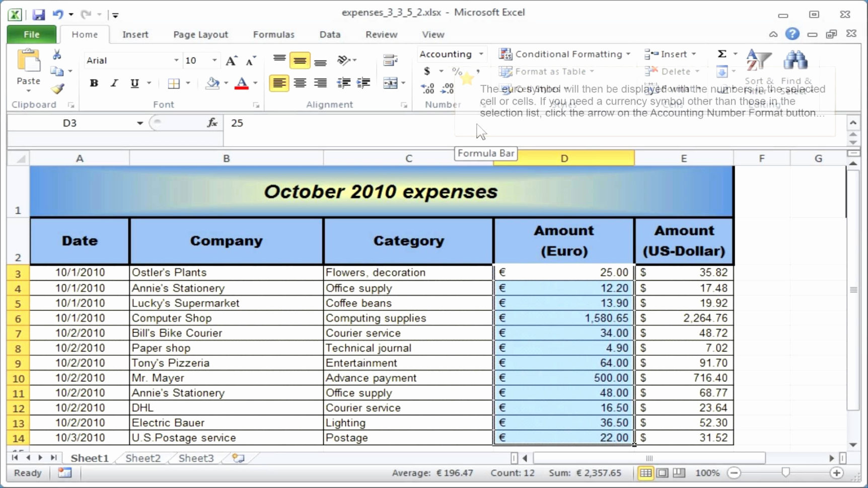Open the Arial font name dropdown
The width and height of the screenshot is (868, 488).
tap(176, 60)
